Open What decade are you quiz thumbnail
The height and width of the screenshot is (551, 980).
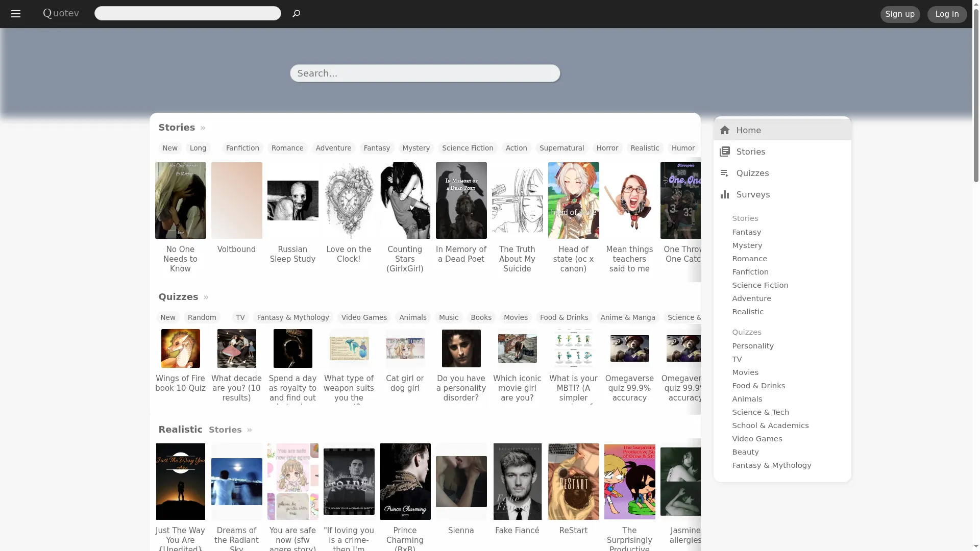coord(236,348)
